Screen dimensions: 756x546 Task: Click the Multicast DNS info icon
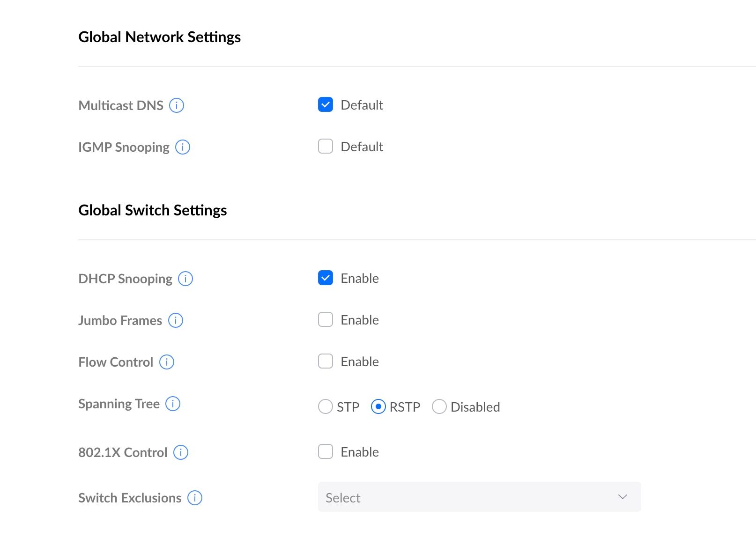coord(177,105)
